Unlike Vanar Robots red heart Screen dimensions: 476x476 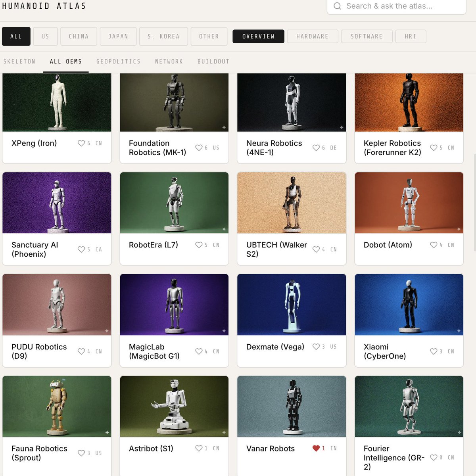[316, 448]
